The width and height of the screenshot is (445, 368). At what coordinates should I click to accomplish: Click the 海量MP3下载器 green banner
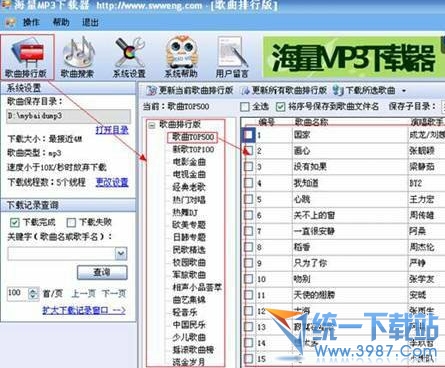click(x=353, y=57)
